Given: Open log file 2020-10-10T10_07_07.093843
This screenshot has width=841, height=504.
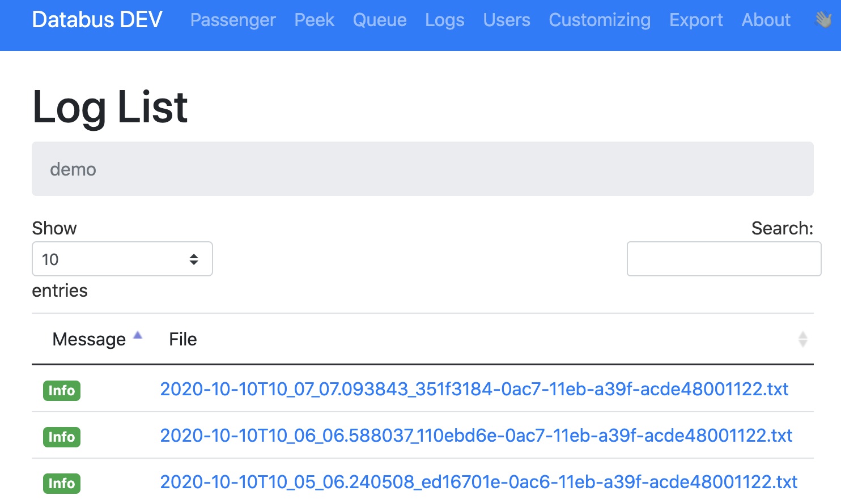Looking at the screenshot, I should click(x=474, y=389).
